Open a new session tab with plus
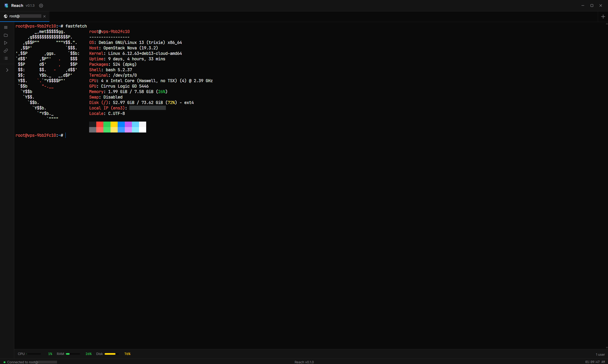The width and height of the screenshot is (608, 364). [x=603, y=16]
